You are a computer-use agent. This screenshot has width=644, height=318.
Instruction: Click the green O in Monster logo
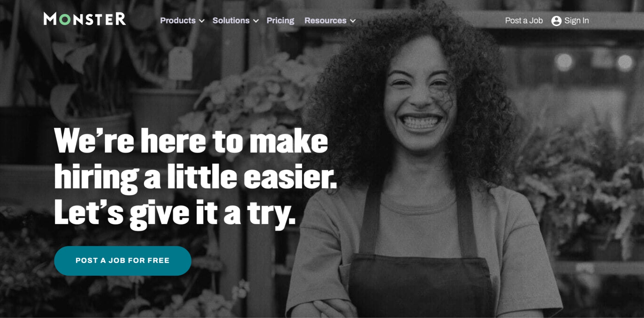click(x=65, y=20)
